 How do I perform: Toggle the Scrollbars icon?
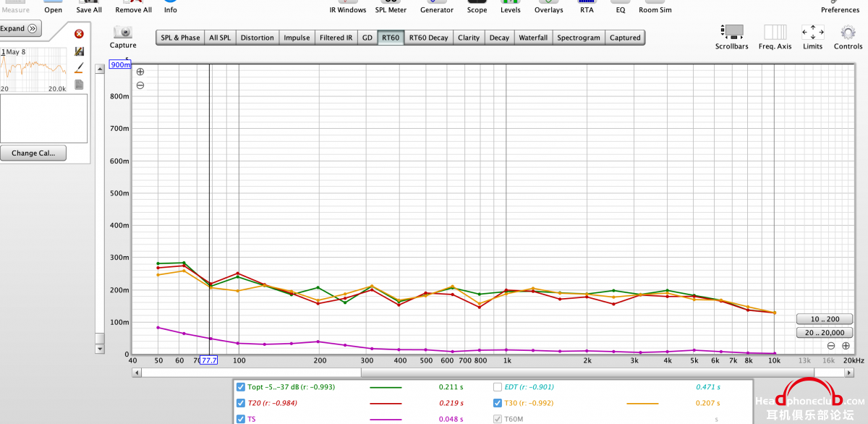732,33
